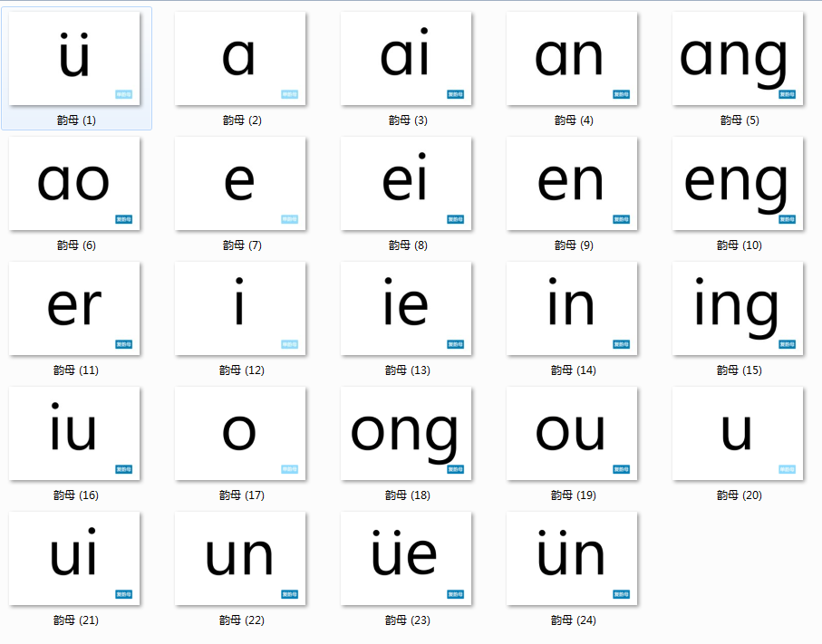Viewport: 822px width, 644px height.
Task: Click the file name 韵母 (2)
Action: 242,120
